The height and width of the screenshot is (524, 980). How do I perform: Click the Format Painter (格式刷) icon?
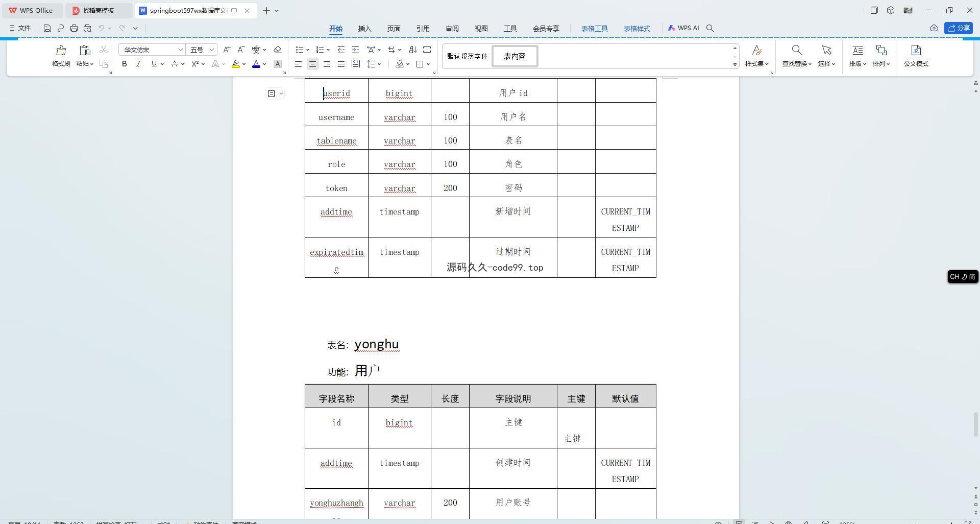coord(61,50)
